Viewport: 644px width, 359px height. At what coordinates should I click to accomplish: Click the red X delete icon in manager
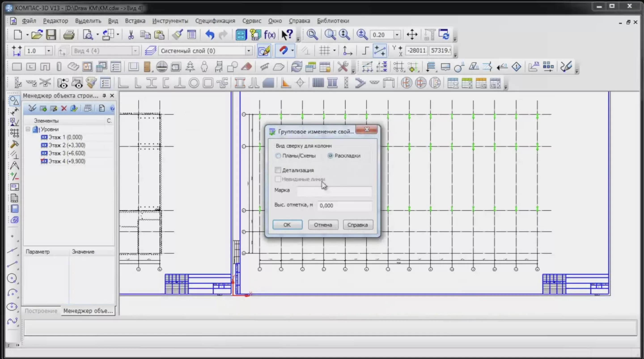(x=64, y=108)
